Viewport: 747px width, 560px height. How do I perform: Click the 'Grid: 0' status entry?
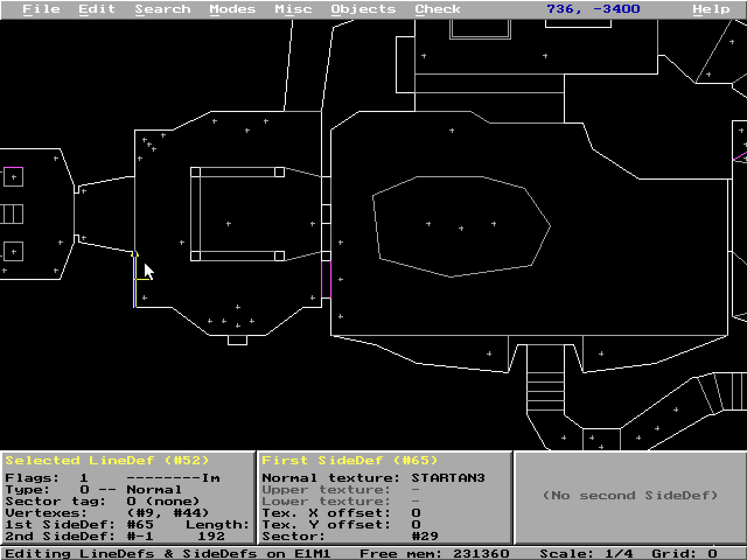(x=684, y=554)
